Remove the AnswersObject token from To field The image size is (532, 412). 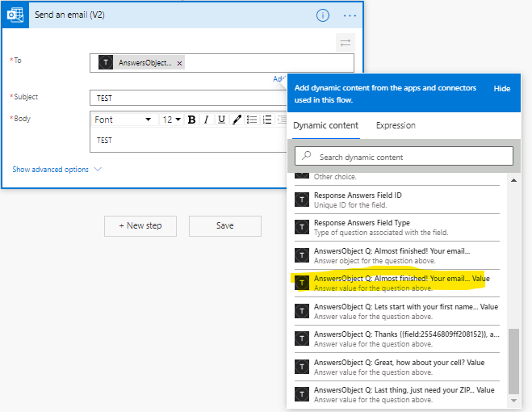pos(179,63)
